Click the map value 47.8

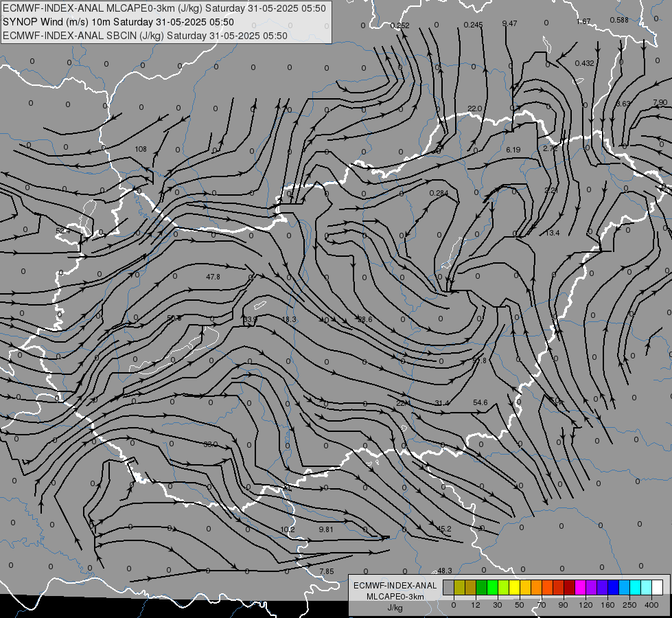click(x=213, y=277)
